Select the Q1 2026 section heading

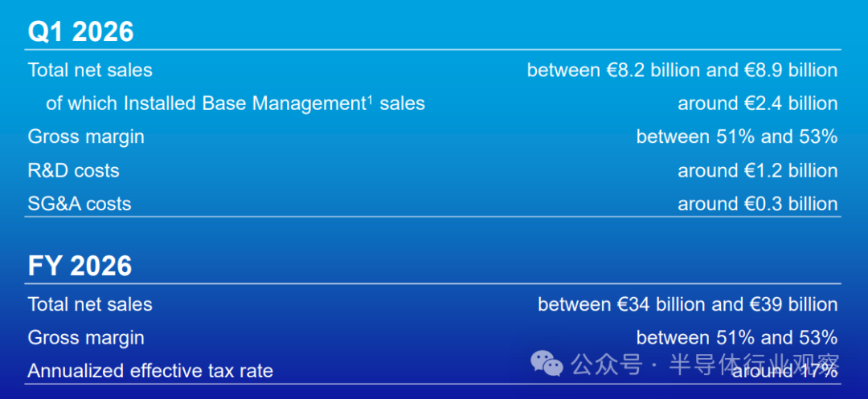[x=80, y=31]
